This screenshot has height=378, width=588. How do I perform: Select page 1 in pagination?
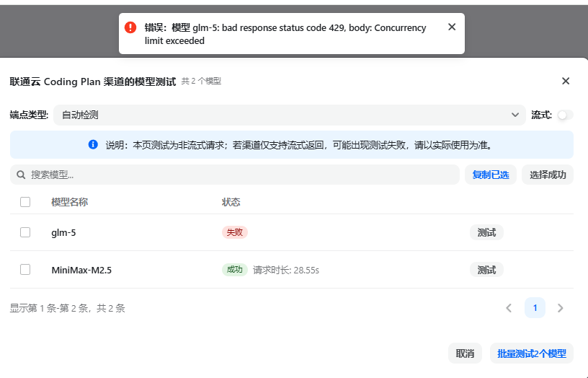[535, 308]
